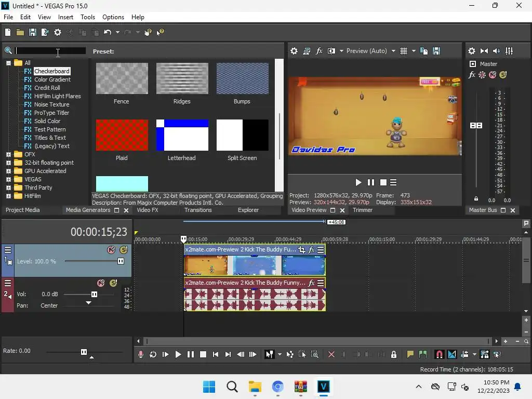
Task: Switch to the Video FX tab
Action: coord(147,210)
